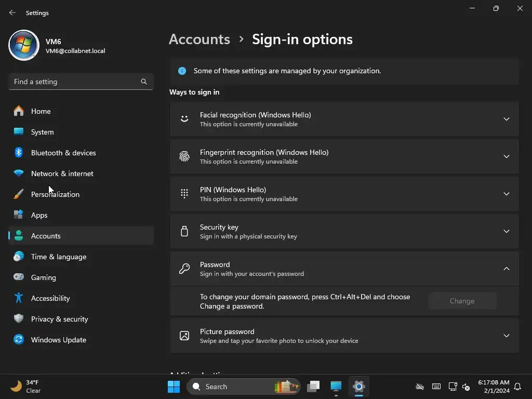The image size is (532, 399).
Task: Click the taskbar Search box
Action: (x=244, y=387)
